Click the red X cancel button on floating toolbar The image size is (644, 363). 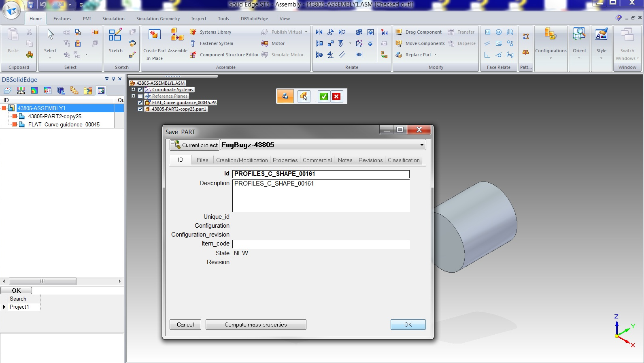336,96
